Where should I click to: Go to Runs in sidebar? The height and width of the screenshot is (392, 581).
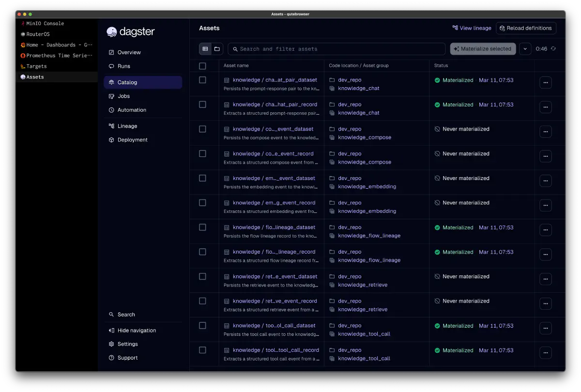tap(143, 66)
